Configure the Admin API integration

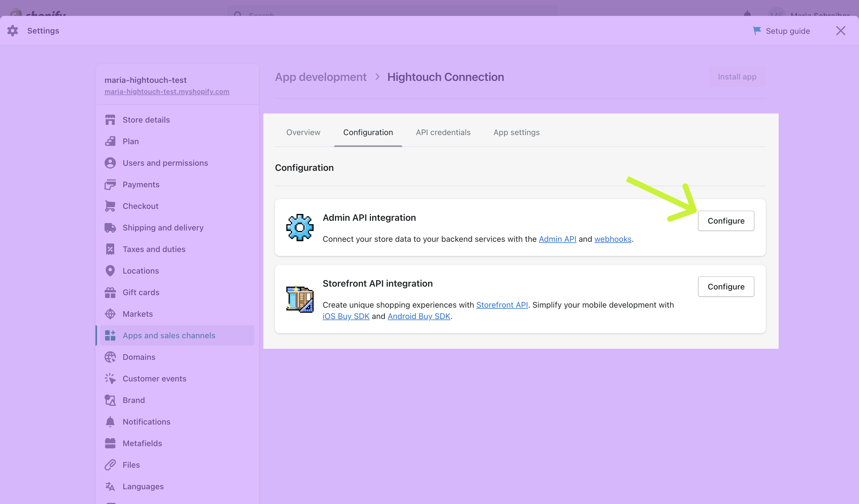tap(726, 221)
